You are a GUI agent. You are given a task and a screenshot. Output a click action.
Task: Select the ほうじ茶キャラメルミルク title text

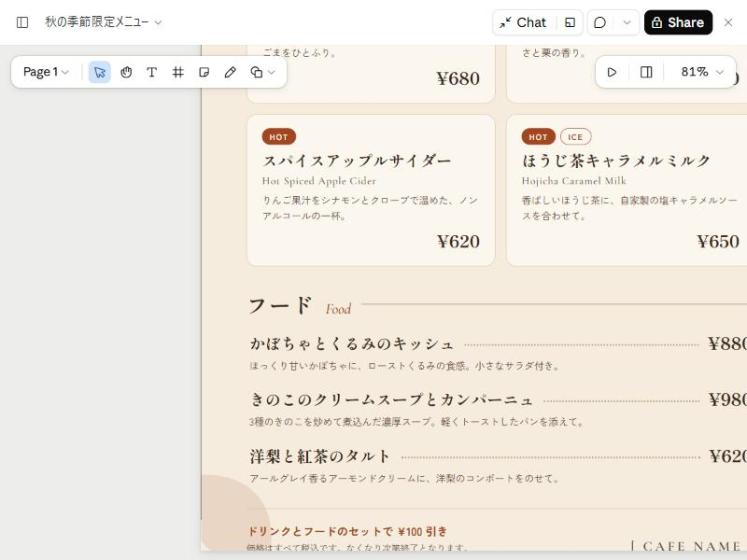pos(616,161)
